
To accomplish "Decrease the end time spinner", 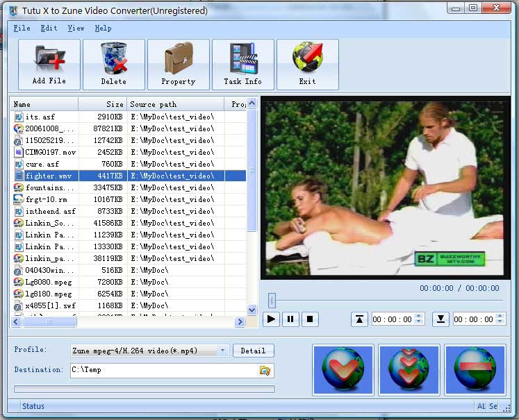I will (500, 322).
